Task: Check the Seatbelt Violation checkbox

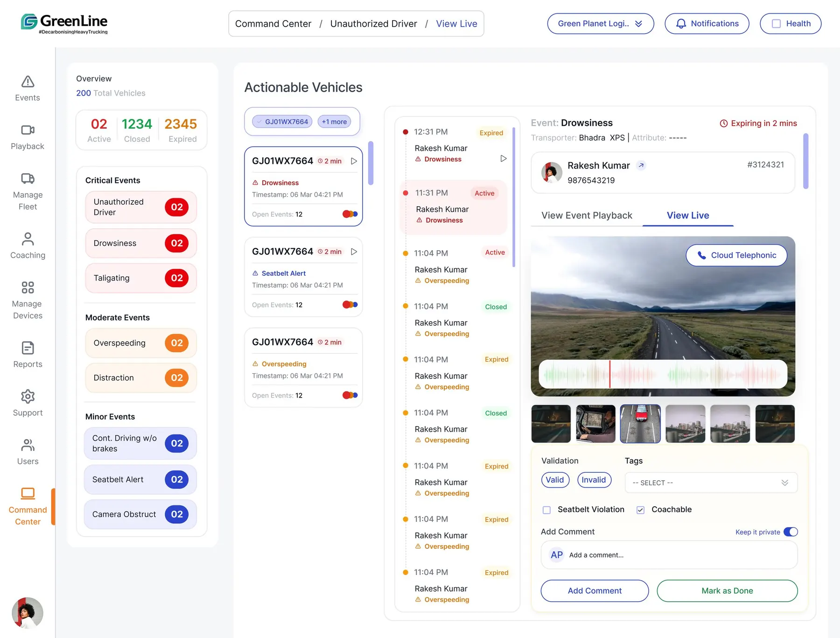Action: point(546,510)
